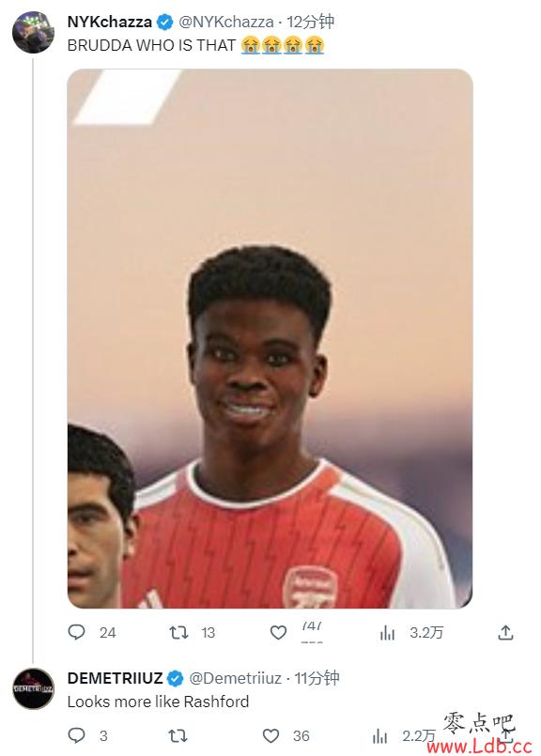Enlarge the attached player image
Viewport: 541px width, 756px height.
pyautogui.click(x=270, y=338)
